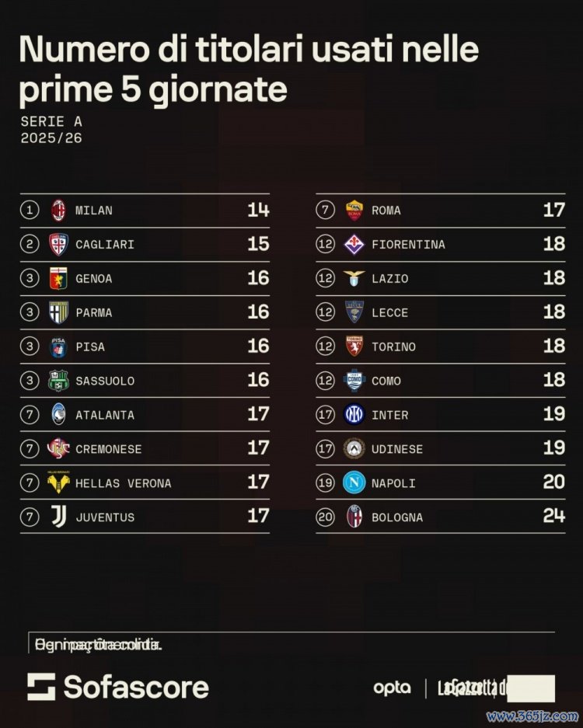Open the Opta logo link
The image size is (583, 728).
coord(392,688)
